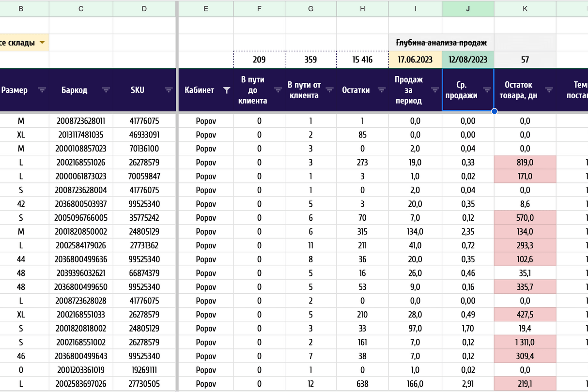Click the Остатки column filter icon
The image size is (588, 392).
[x=382, y=90]
